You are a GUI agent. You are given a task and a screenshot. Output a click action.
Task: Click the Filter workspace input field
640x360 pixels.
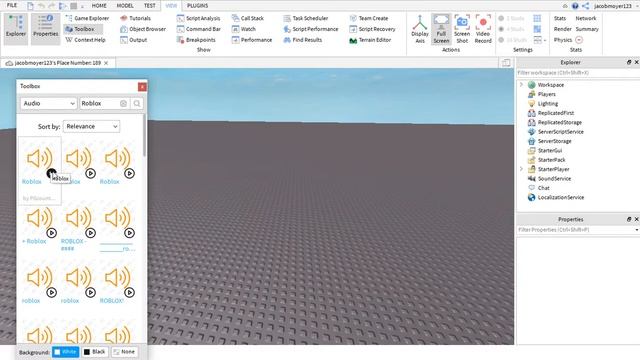[578, 73]
